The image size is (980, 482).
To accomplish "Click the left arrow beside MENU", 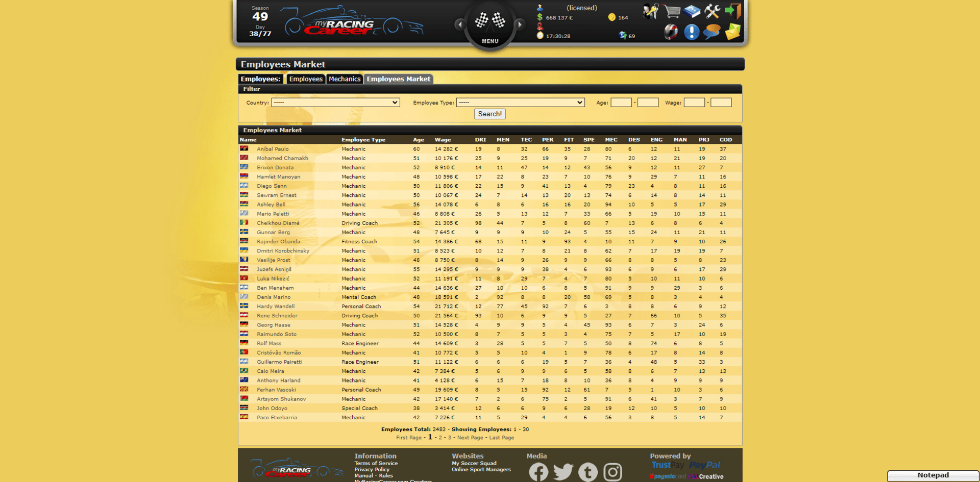I will pos(460,24).
